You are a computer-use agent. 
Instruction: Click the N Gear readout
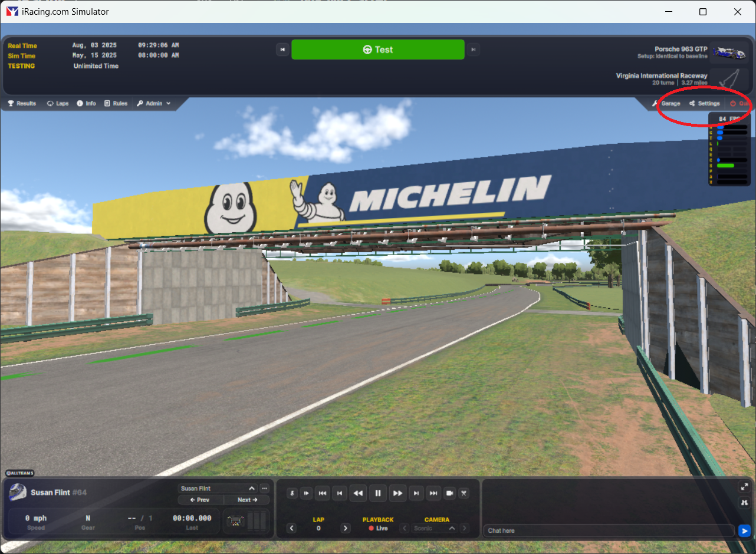[88, 522]
